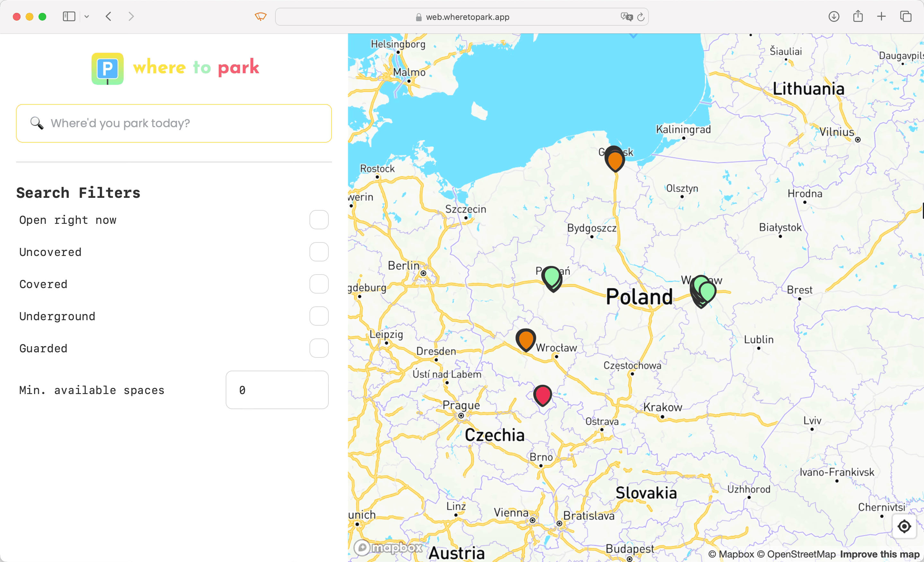Open the orange pin near Wrocław
The height and width of the screenshot is (562, 924).
click(525, 339)
